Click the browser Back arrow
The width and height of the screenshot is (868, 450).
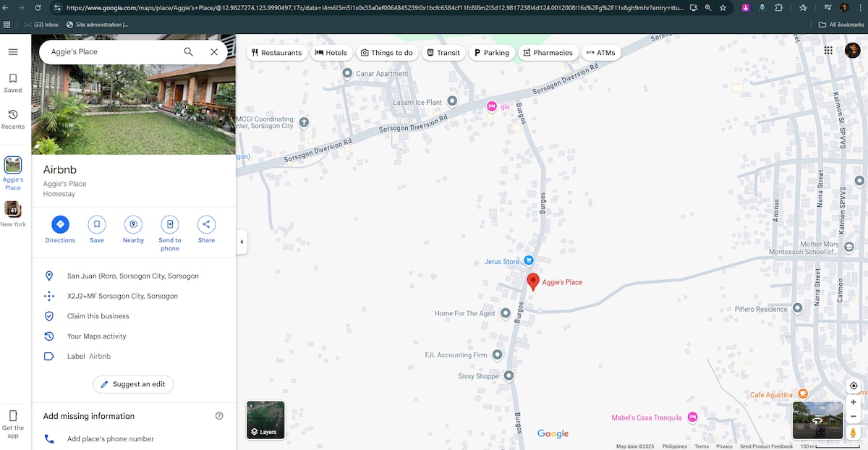[7, 7]
